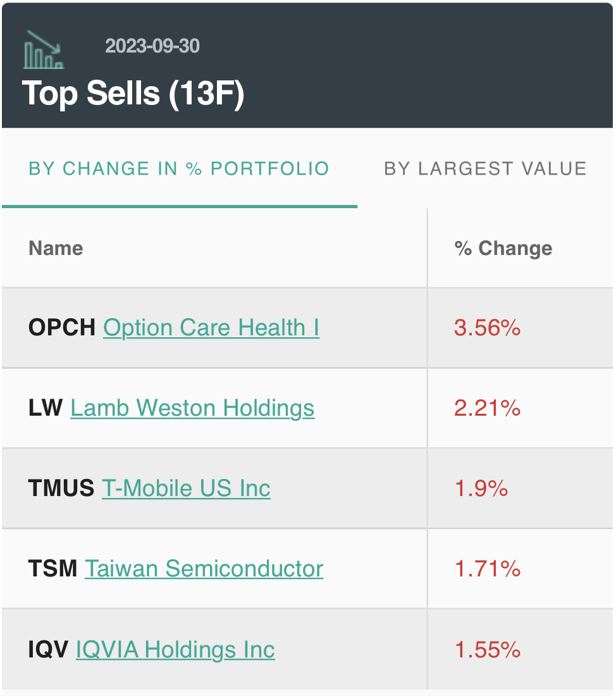Screen dimensions: 616x696
Task: Go to the Taiwan Semiconductor link
Action: pyautogui.click(x=204, y=569)
